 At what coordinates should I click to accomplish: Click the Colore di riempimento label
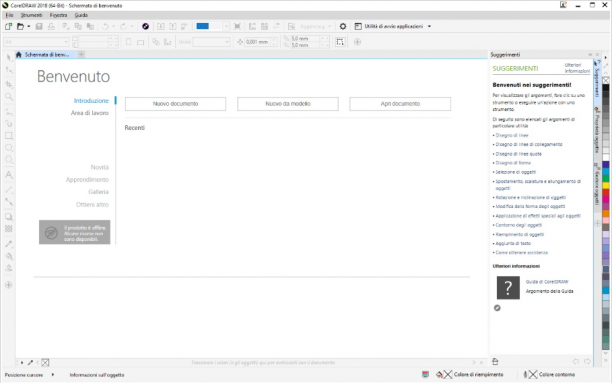[478, 374]
